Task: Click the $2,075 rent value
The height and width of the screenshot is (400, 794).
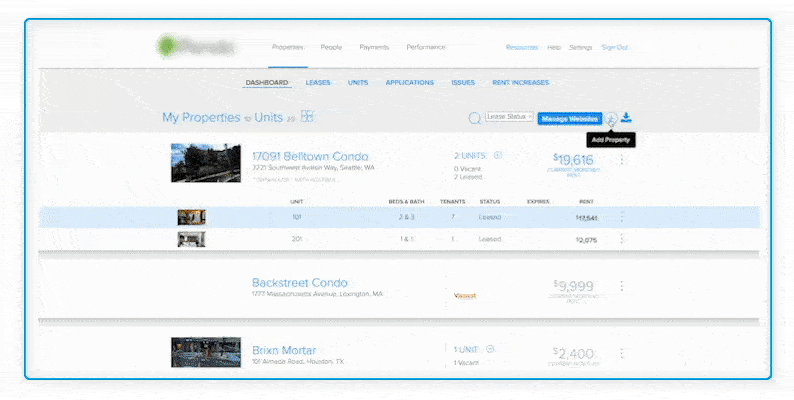Action: point(586,240)
